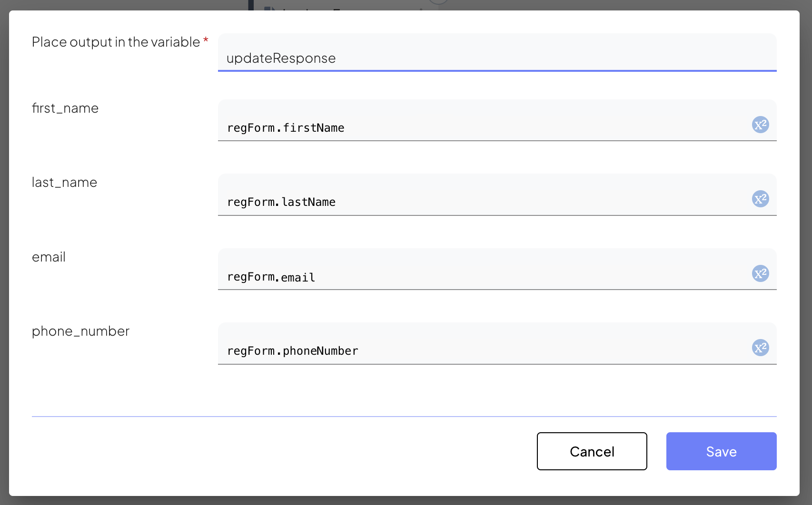Select the last_name parameter label
The height and width of the screenshot is (505, 812).
pos(64,183)
